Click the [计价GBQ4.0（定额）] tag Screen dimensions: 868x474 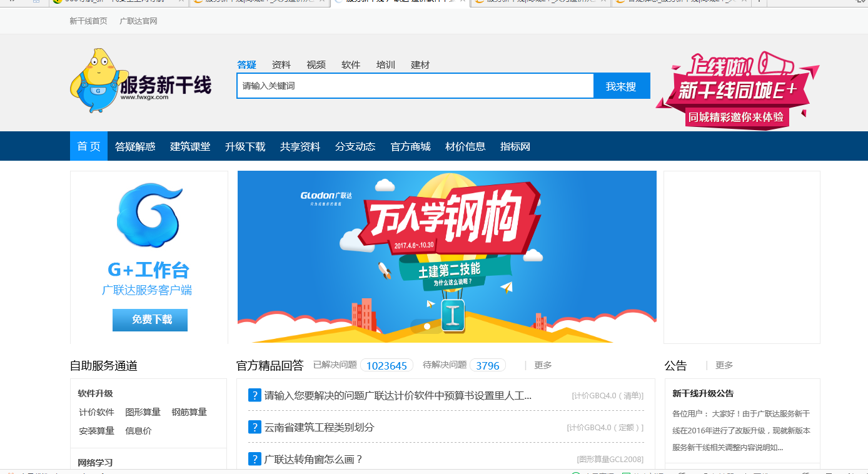point(605,428)
